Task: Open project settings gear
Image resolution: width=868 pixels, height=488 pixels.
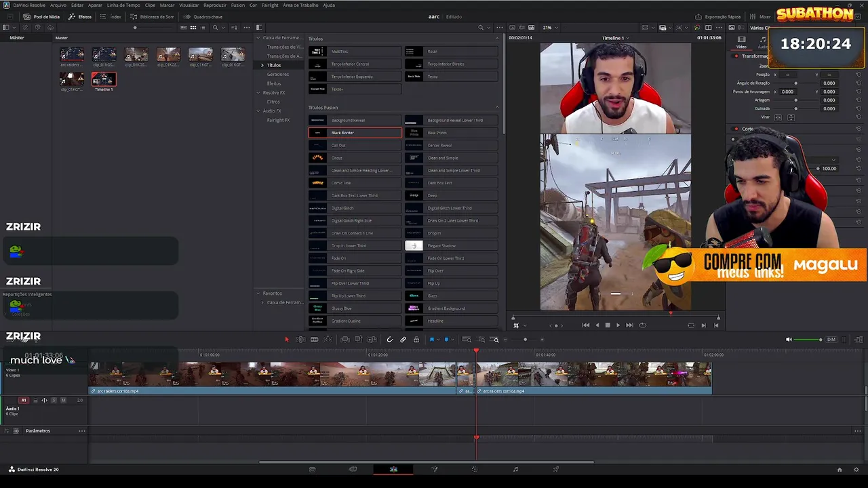Action: pos(856,469)
